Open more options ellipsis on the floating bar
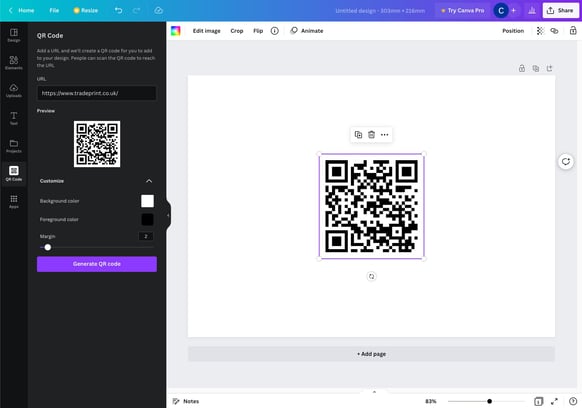Screen dimensions: 582x408 [385, 135]
